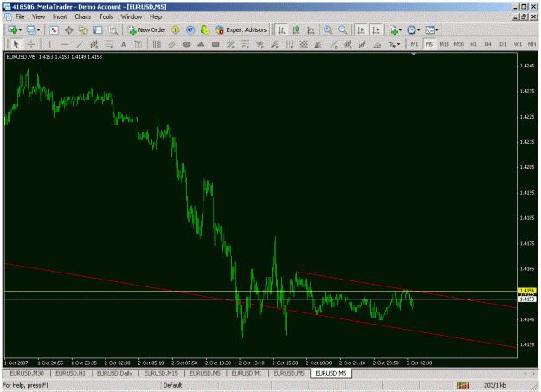The width and height of the screenshot is (541, 392).
Task: Toggle Auto Scroll on the chart
Action: [x=361, y=30]
